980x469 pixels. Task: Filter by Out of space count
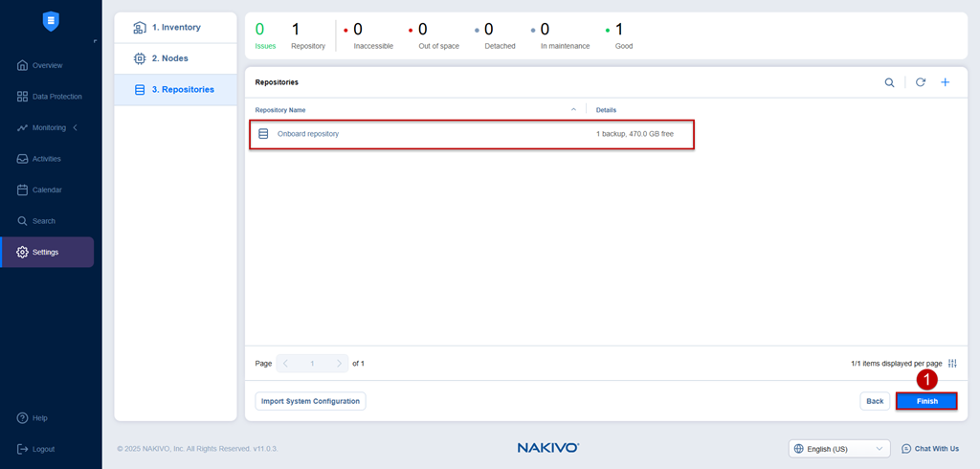434,35
